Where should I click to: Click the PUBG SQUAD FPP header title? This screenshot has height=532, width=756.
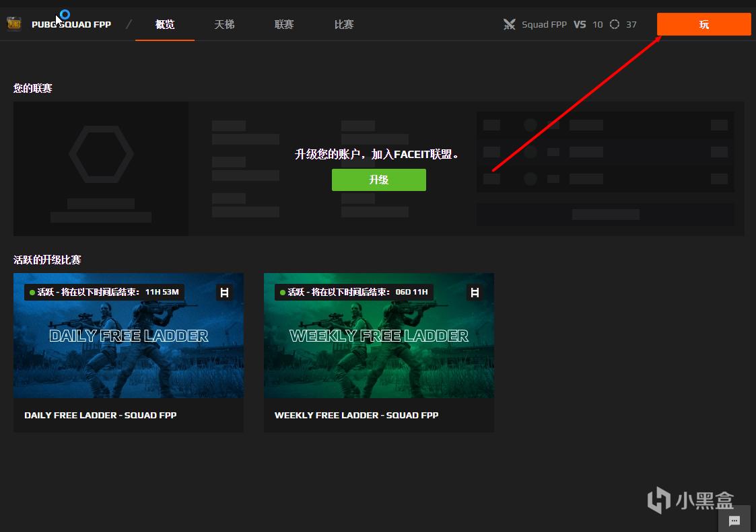click(x=71, y=24)
